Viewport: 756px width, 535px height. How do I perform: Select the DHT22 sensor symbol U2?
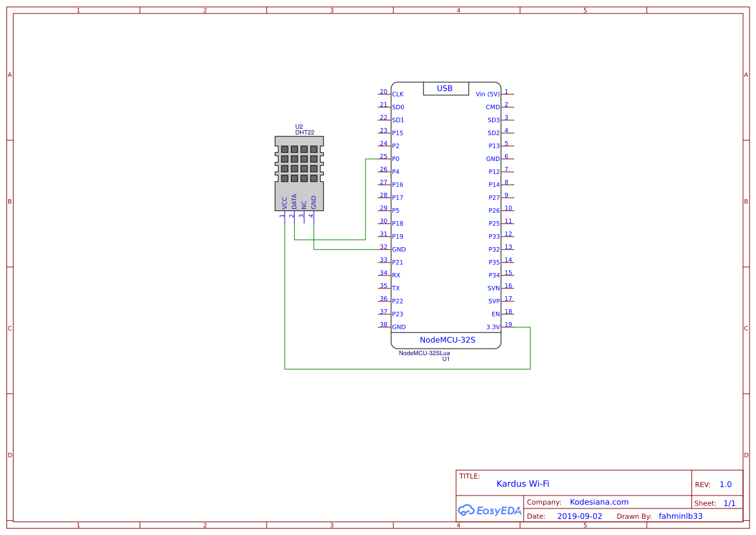pyautogui.click(x=299, y=171)
